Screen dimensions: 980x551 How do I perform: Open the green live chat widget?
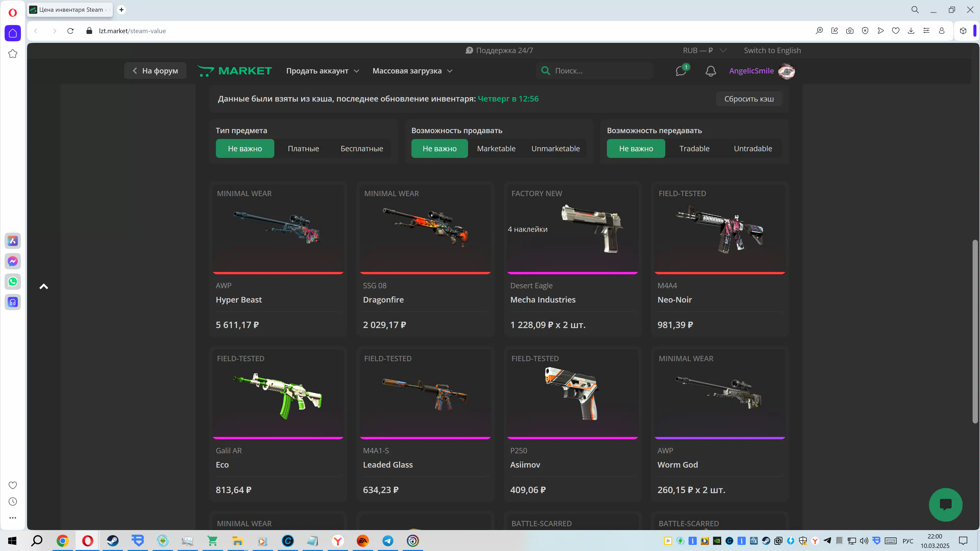(946, 505)
